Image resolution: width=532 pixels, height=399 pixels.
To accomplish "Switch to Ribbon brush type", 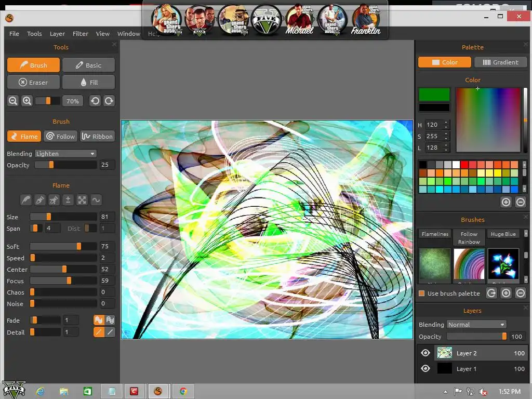I will click(x=97, y=137).
